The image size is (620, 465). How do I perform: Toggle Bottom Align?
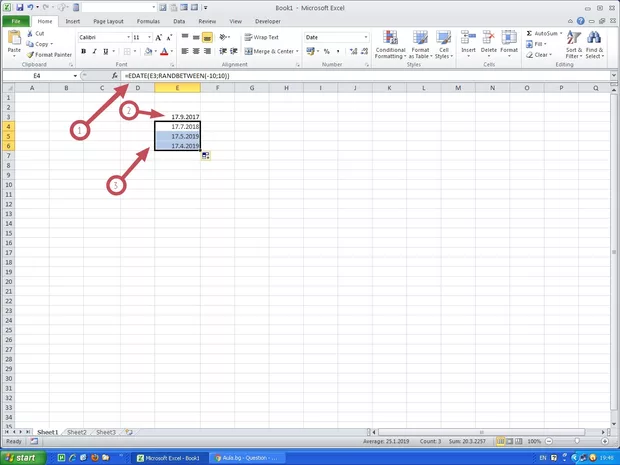tap(207, 37)
